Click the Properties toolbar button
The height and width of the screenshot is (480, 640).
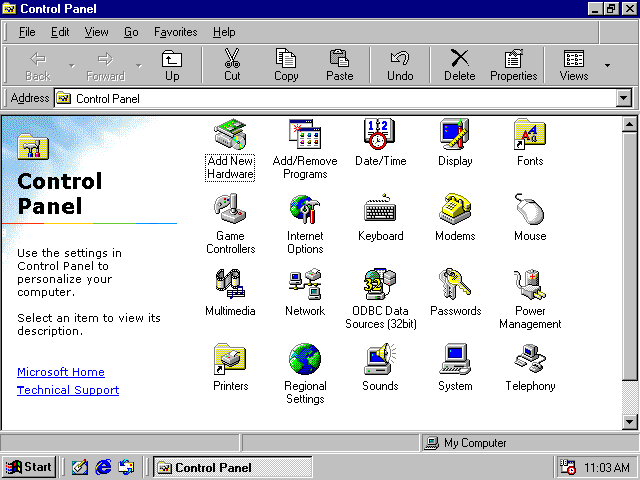pos(513,65)
